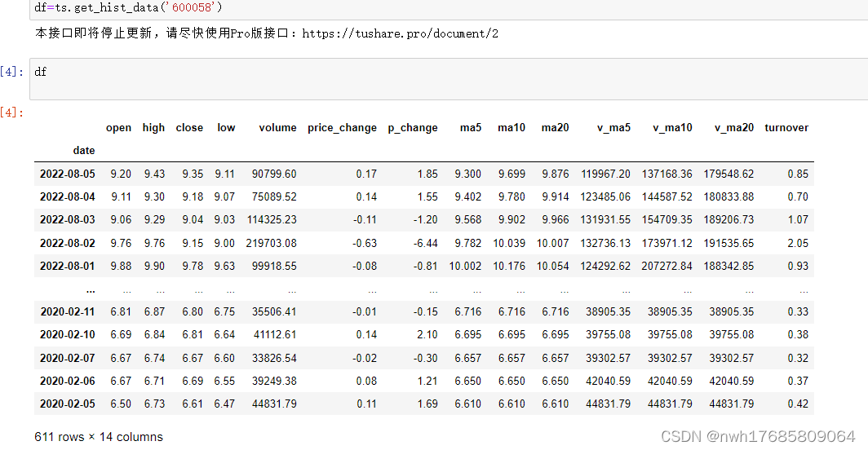This screenshot has height=450, width=868.
Task: Select the ma10 column header
Action: 511,127
